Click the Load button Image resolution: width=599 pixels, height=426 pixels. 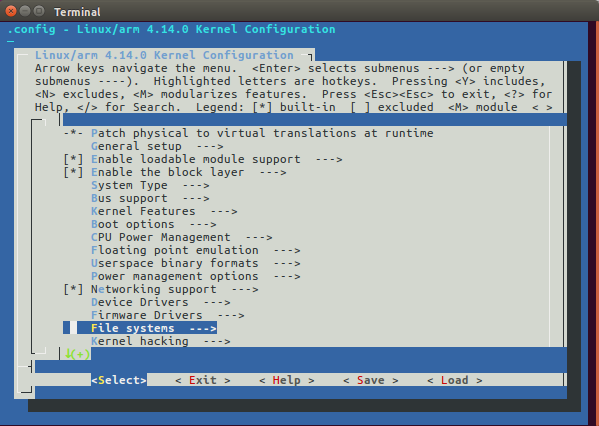[455, 380]
